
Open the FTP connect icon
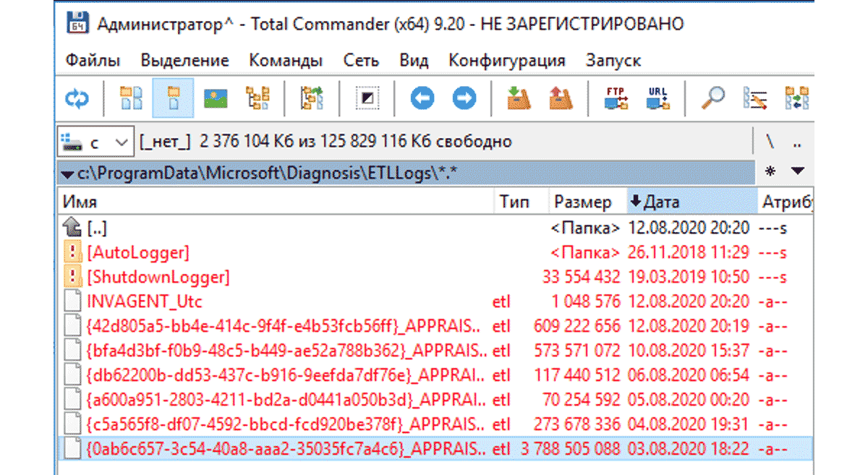[x=616, y=98]
